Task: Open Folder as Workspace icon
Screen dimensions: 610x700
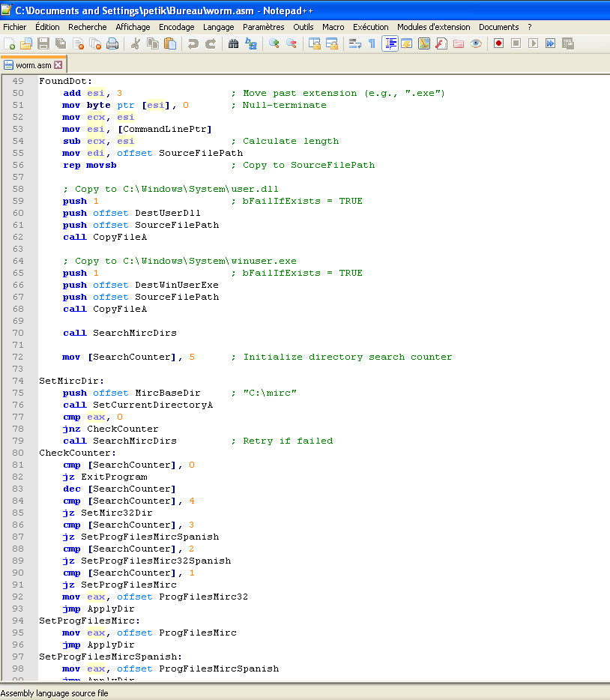Action: click(459, 43)
